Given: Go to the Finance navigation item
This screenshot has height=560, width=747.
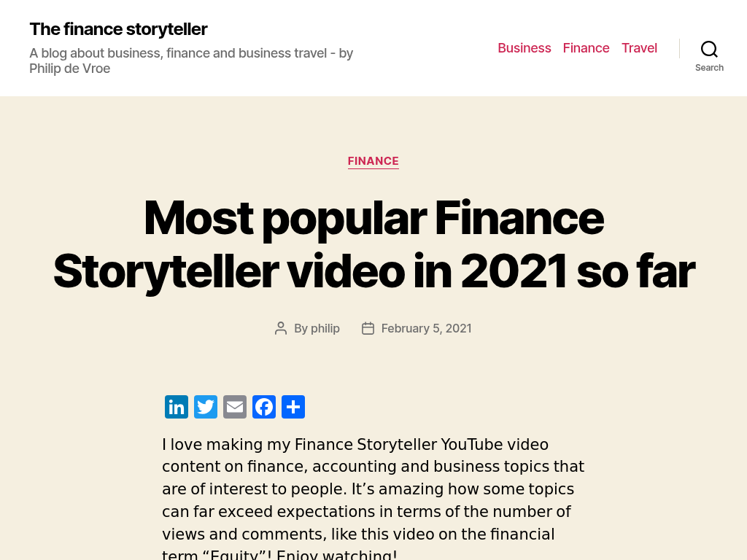Looking at the screenshot, I should tap(586, 48).
